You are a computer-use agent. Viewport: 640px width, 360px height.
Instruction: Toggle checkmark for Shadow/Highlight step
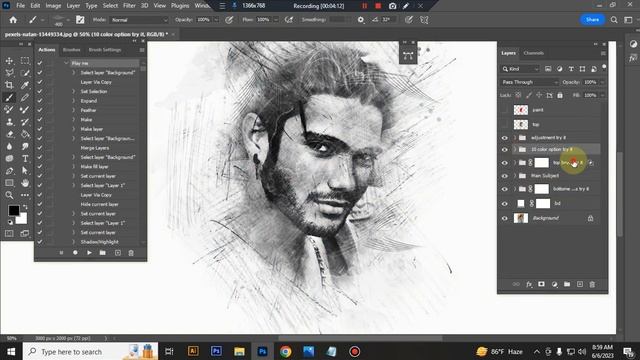pyautogui.click(x=40, y=242)
